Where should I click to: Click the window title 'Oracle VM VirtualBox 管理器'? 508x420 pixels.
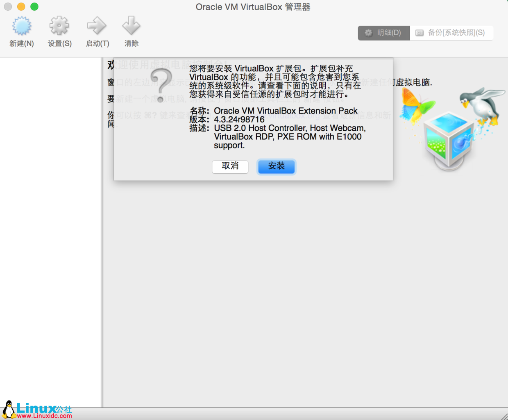[253, 7]
